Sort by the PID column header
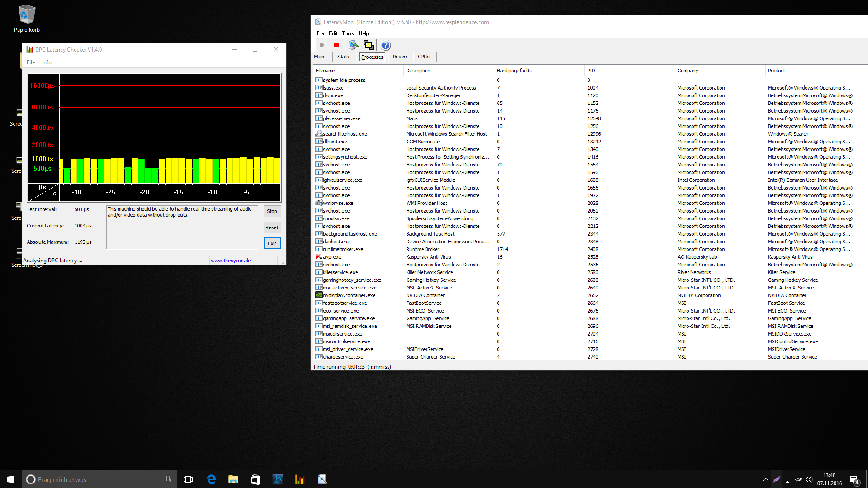 tap(629, 71)
